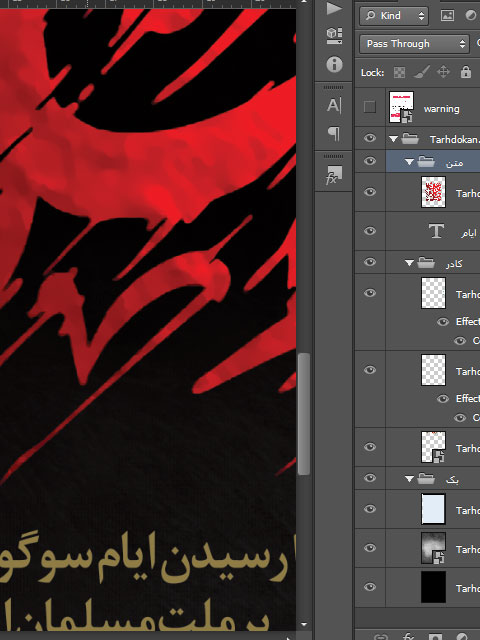480x640 pixels.
Task: Toggle Effects eye of first layer in کادر
Action: [443, 322]
